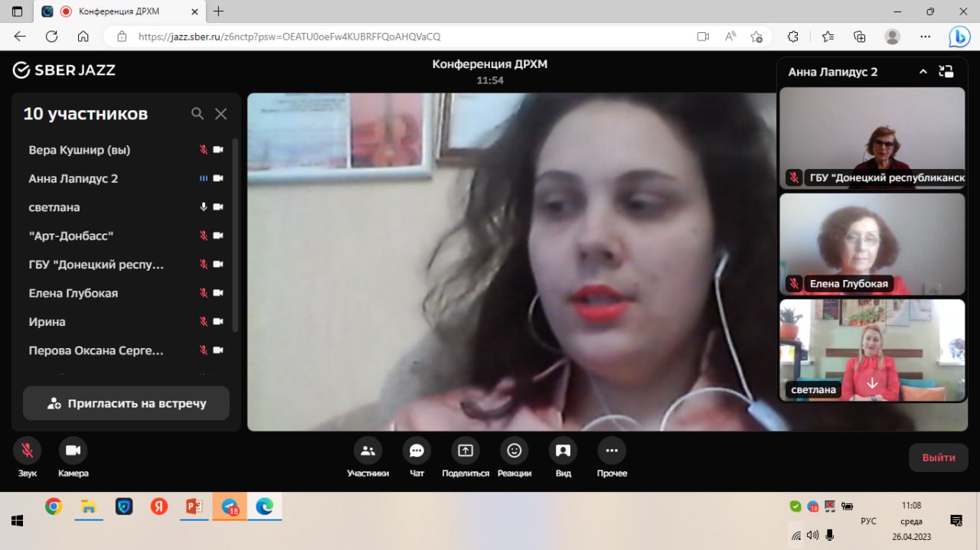Click camera icon for Елена Глубокая row

tap(218, 292)
